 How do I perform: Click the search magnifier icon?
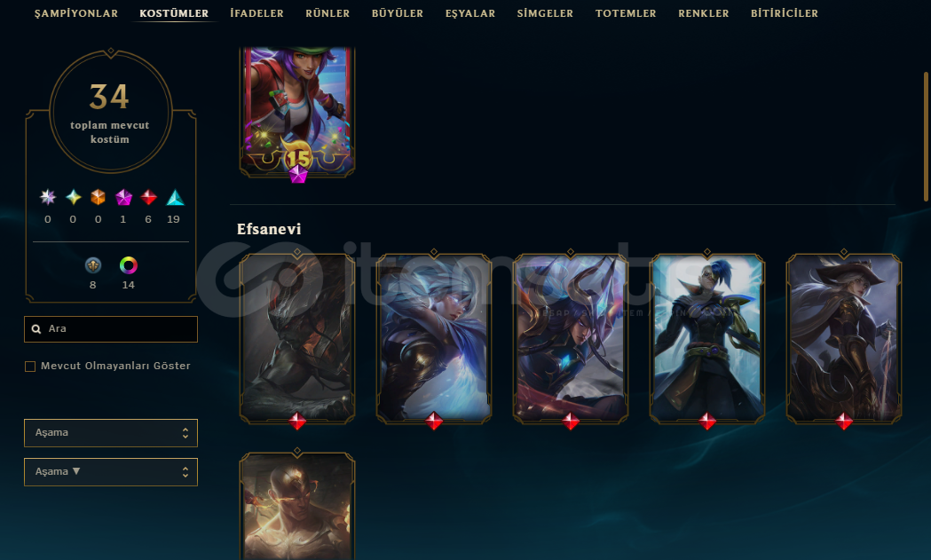pos(36,329)
